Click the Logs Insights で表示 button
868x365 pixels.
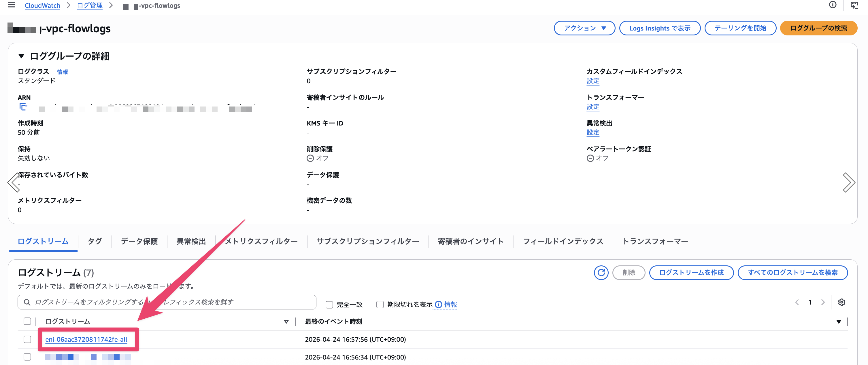pos(660,28)
